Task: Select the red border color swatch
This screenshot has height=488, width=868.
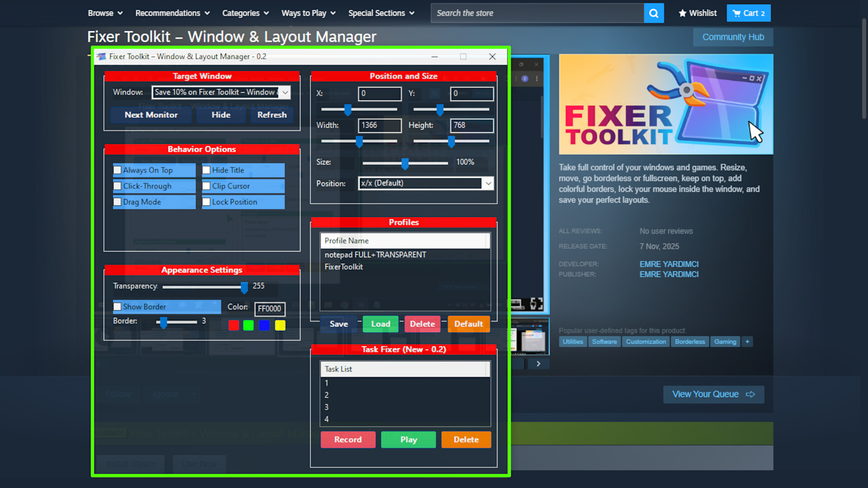Action: [233, 325]
